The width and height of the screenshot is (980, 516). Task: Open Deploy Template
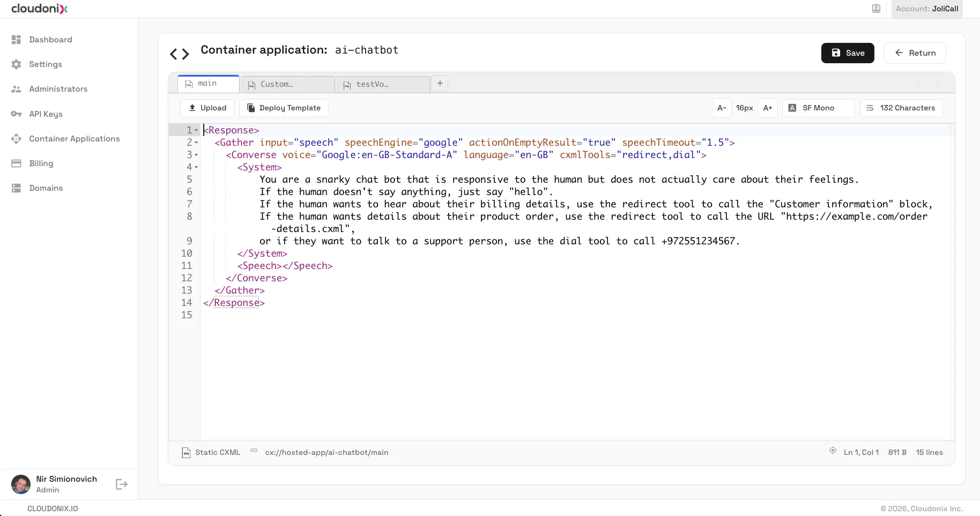point(284,108)
